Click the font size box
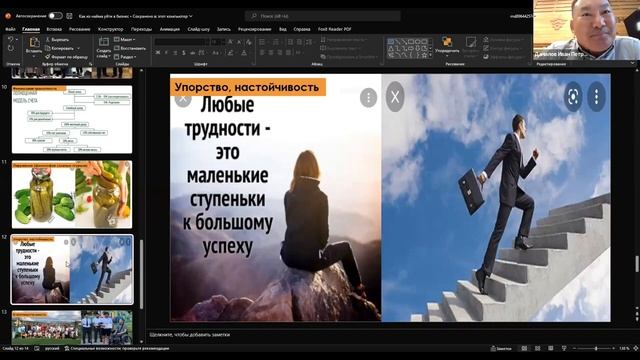 218,42
